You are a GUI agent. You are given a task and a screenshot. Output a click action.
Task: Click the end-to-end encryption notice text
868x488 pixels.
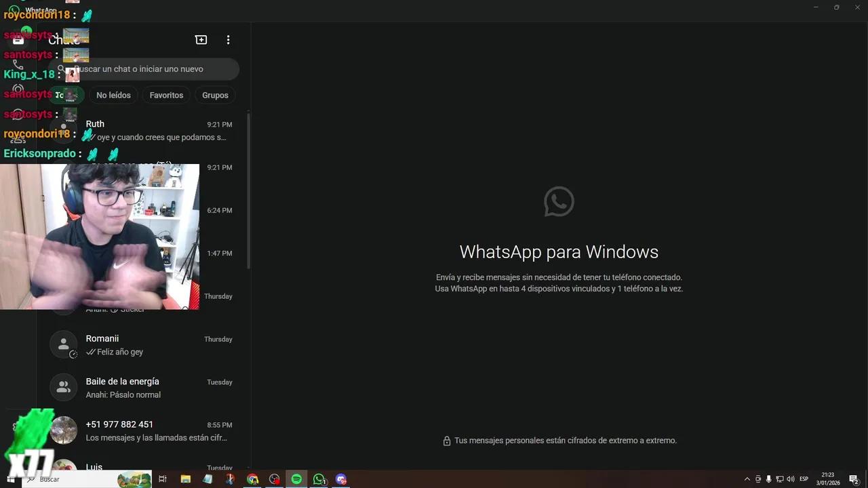click(x=566, y=441)
